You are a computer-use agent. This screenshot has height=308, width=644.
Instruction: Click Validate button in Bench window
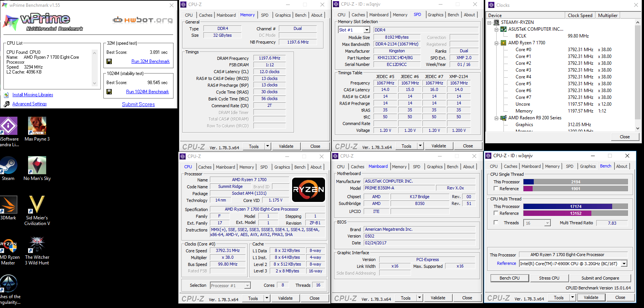tap(591, 297)
